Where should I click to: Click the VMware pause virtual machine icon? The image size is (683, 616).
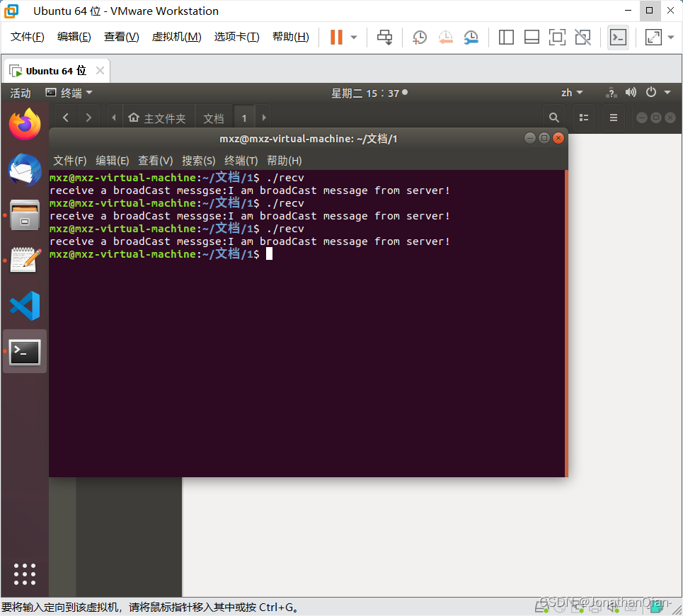coord(336,37)
